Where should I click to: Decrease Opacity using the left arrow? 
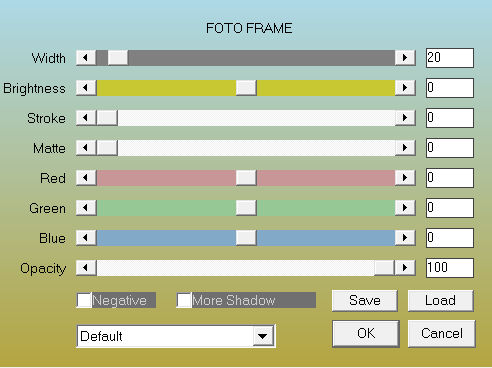pos(86,268)
